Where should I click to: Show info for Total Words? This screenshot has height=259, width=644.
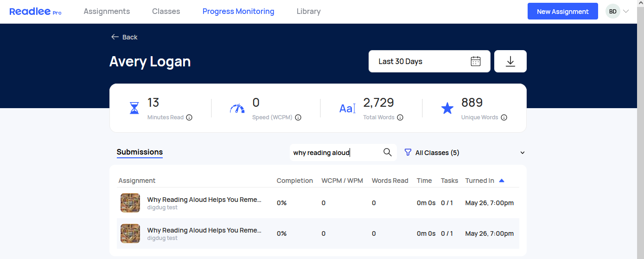pyautogui.click(x=400, y=117)
